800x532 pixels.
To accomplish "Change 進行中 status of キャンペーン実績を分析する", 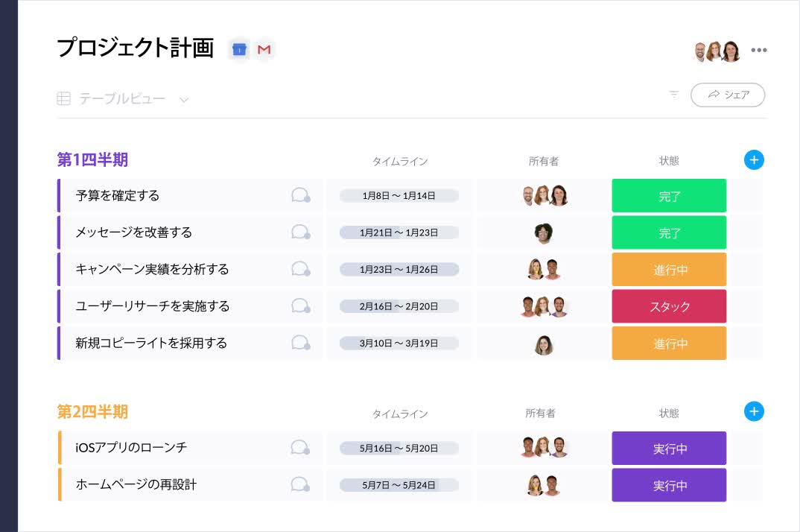I will tap(669, 270).
